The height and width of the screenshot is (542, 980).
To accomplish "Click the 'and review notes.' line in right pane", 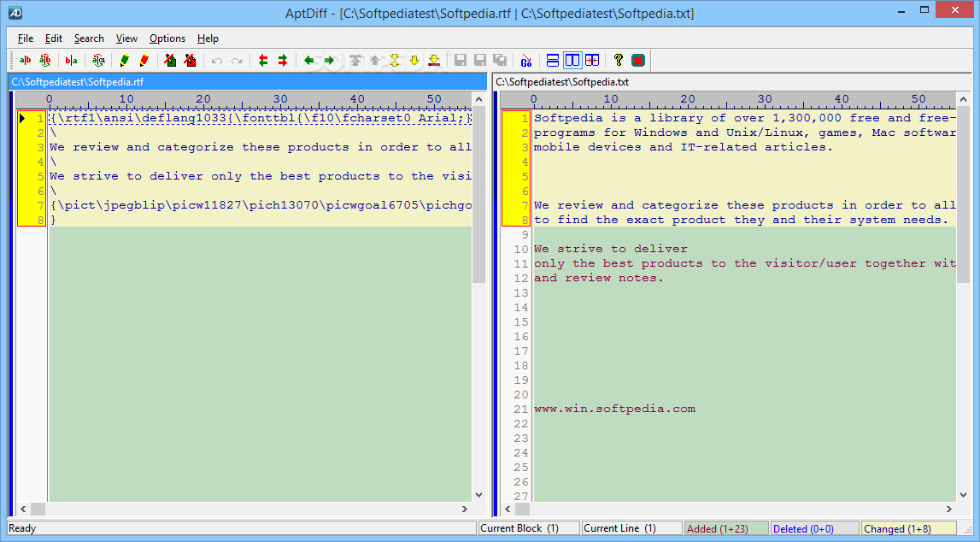I will click(599, 278).
